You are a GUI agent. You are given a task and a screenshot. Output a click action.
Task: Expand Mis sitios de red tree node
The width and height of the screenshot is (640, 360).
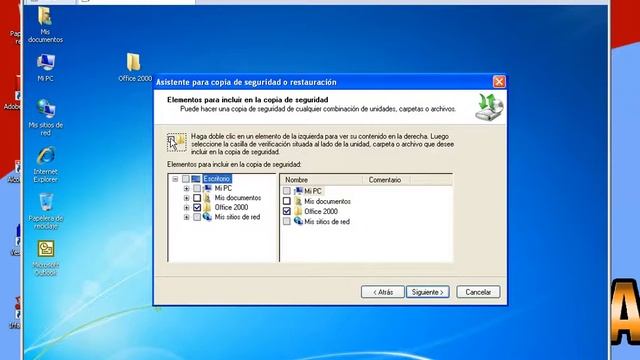(x=187, y=217)
